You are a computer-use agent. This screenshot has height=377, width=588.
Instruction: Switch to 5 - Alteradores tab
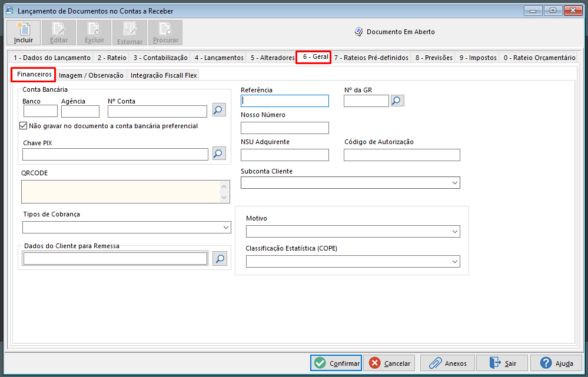coord(273,58)
